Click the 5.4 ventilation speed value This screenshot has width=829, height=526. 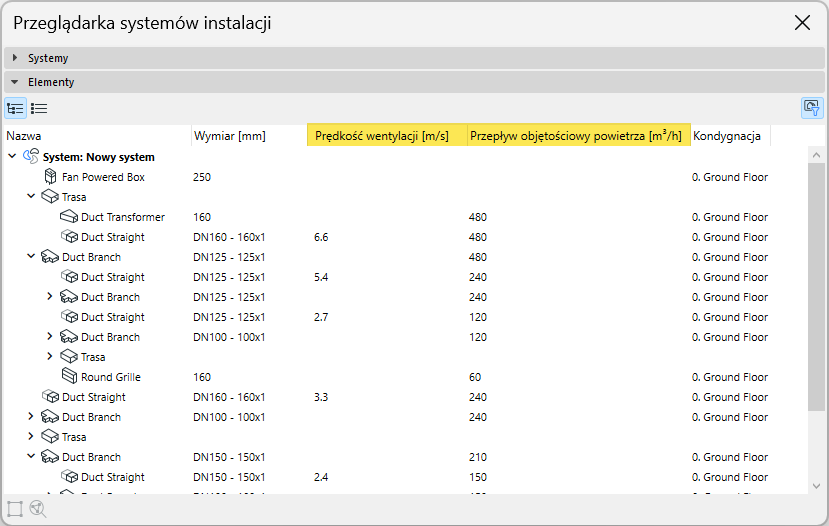pos(321,277)
